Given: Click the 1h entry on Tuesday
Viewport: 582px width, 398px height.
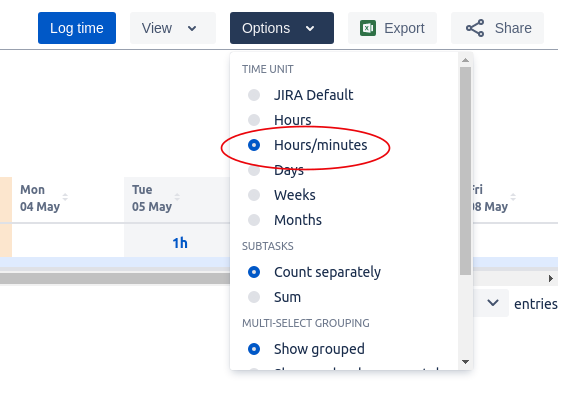Looking at the screenshot, I should coord(180,243).
